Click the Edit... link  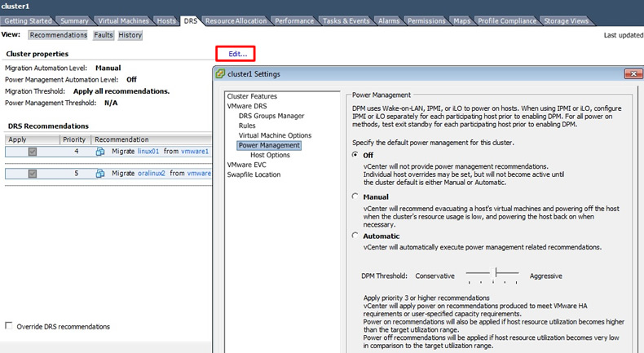pos(237,54)
